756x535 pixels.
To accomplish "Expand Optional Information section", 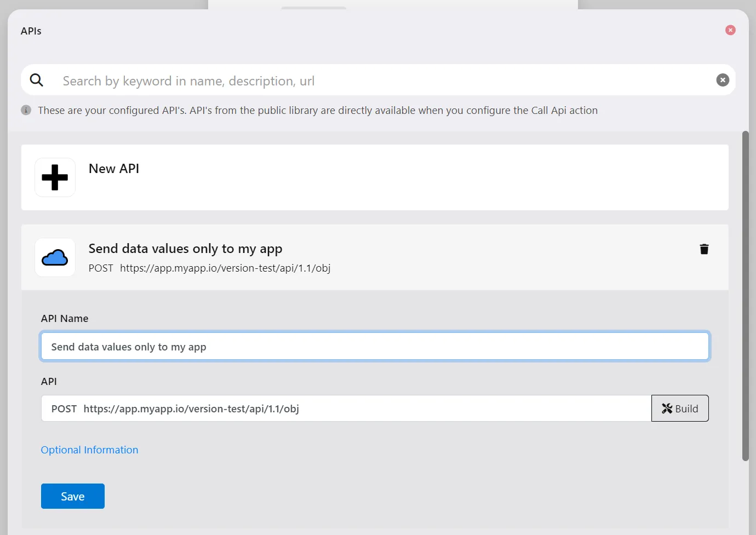I will (x=89, y=450).
